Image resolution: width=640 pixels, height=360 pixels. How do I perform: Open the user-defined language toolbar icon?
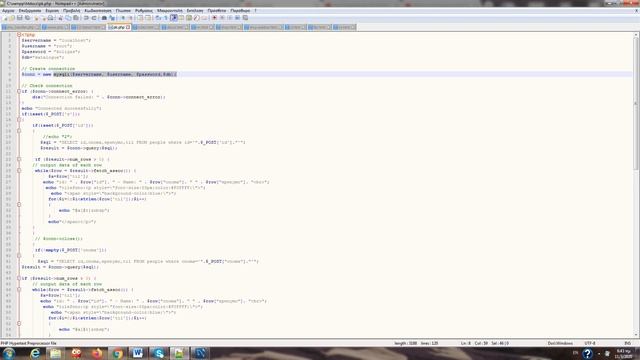(181, 18)
